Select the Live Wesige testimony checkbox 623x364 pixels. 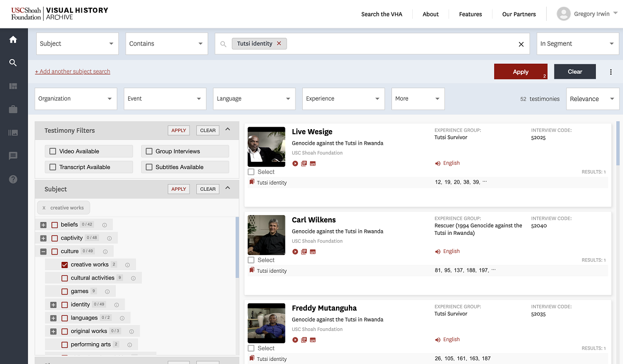(251, 172)
